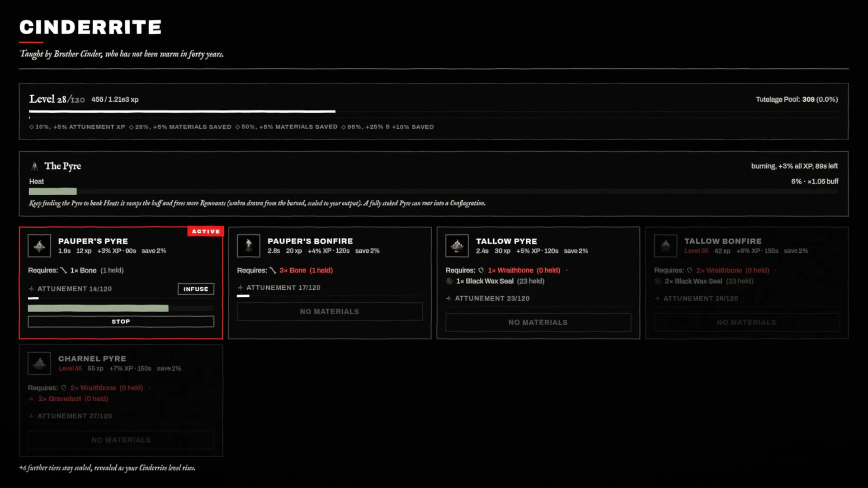Viewport: 868px width, 488px height.
Task: Click the Black Wax Seal icon in Tallow Pyre
Action: tap(449, 281)
